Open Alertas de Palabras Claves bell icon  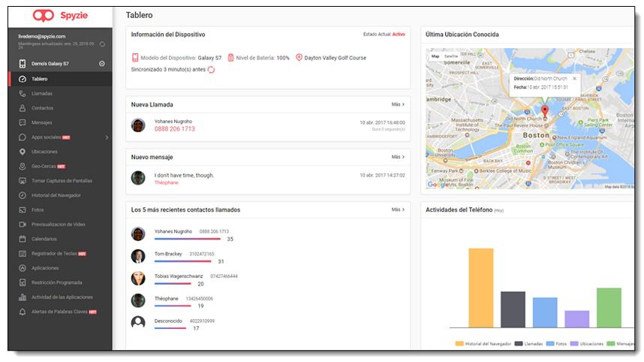tap(23, 312)
